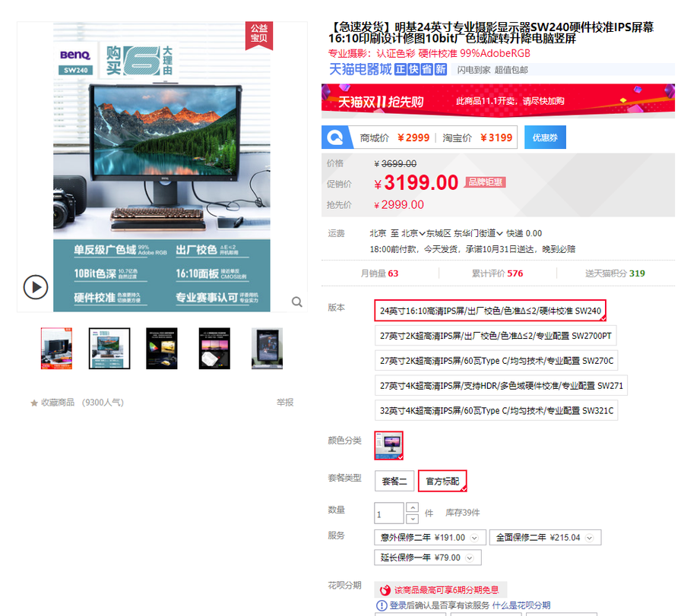Decrease quantity with the down arrow
Viewport: 684px width, 616px height.
point(412,519)
